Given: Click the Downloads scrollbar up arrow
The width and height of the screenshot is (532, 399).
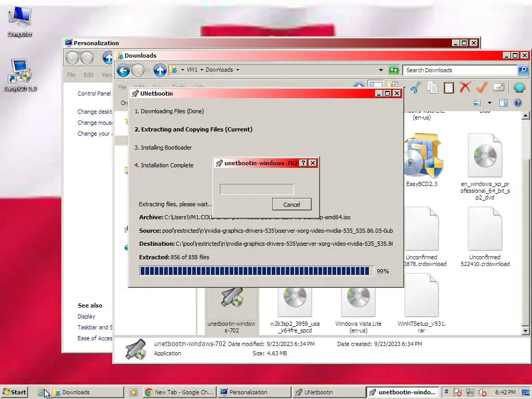Looking at the screenshot, I should [x=525, y=116].
